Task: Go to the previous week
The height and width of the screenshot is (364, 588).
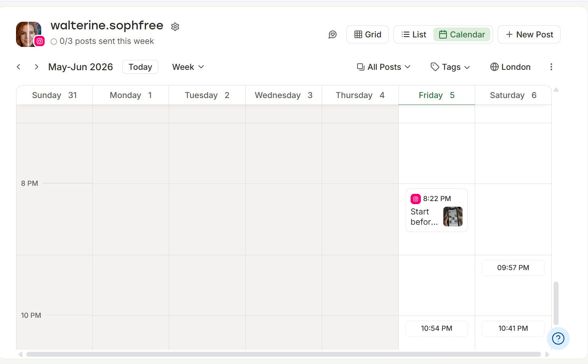Action: click(x=18, y=67)
